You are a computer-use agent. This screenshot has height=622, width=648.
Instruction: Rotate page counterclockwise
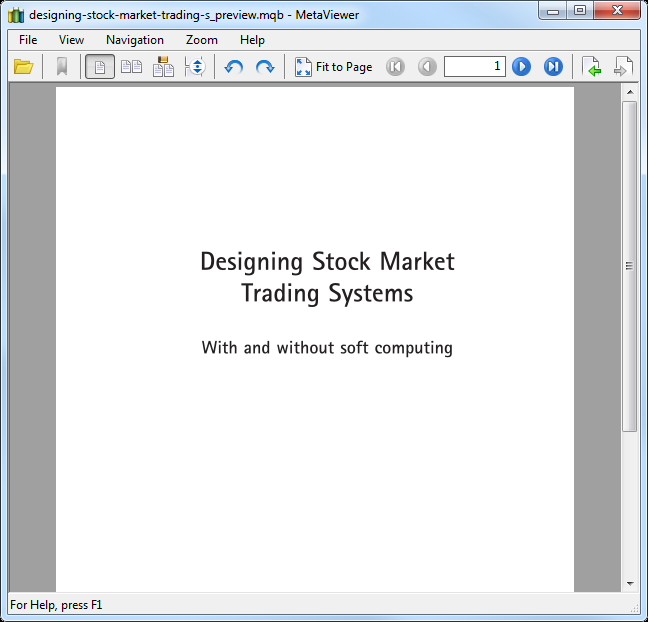pos(234,67)
